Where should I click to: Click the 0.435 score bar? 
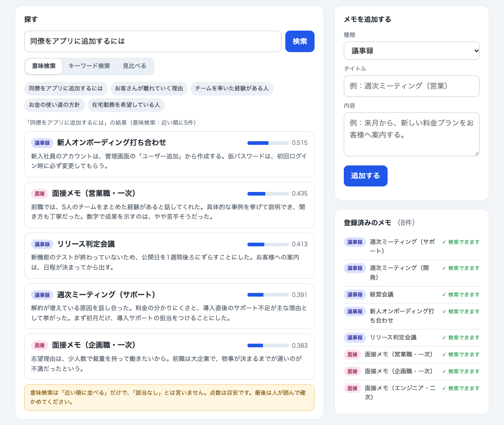(x=268, y=194)
